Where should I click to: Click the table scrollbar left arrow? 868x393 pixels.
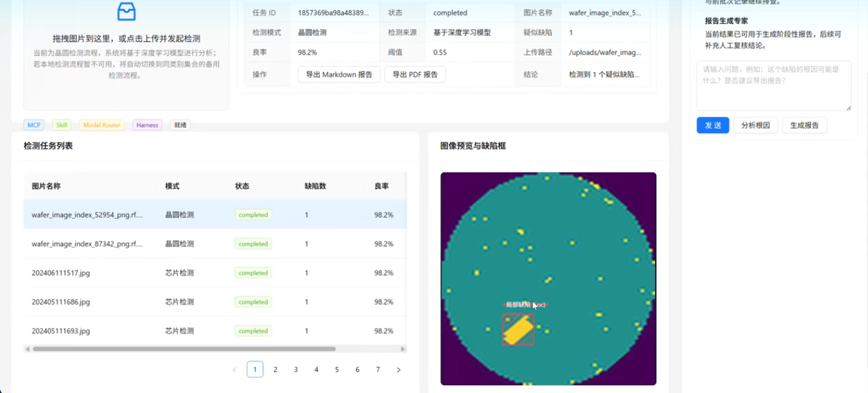tap(27, 349)
